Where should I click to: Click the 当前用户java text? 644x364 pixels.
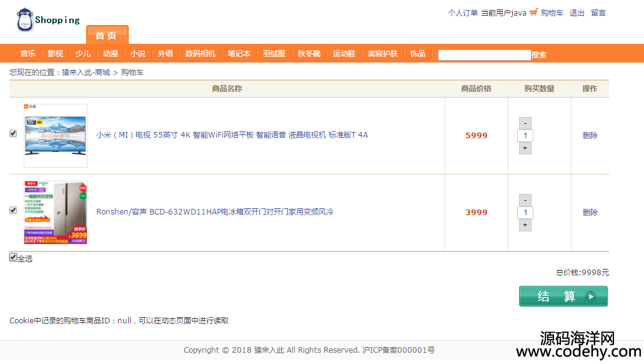pyautogui.click(x=503, y=13)
